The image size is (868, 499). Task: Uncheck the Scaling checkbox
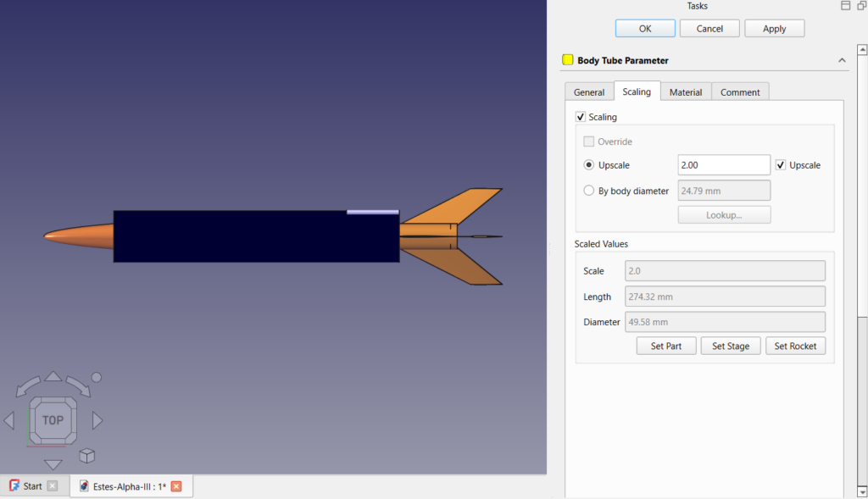[x=581, y=117]
